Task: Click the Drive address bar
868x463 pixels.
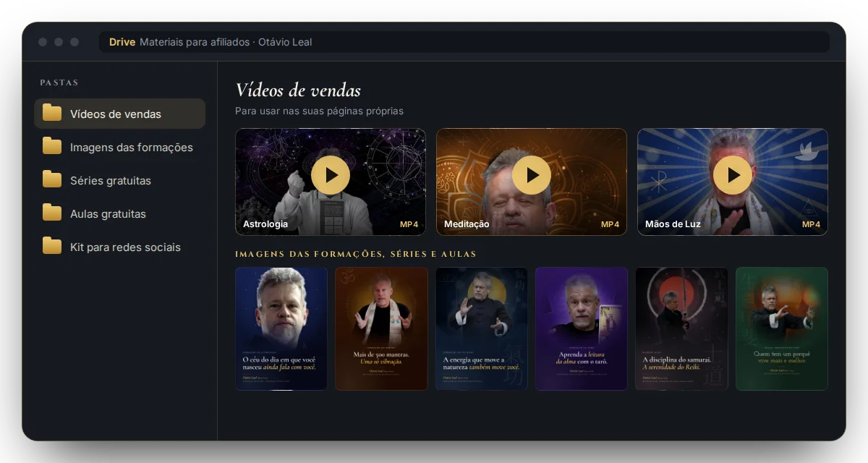Action: pos(464,42)
